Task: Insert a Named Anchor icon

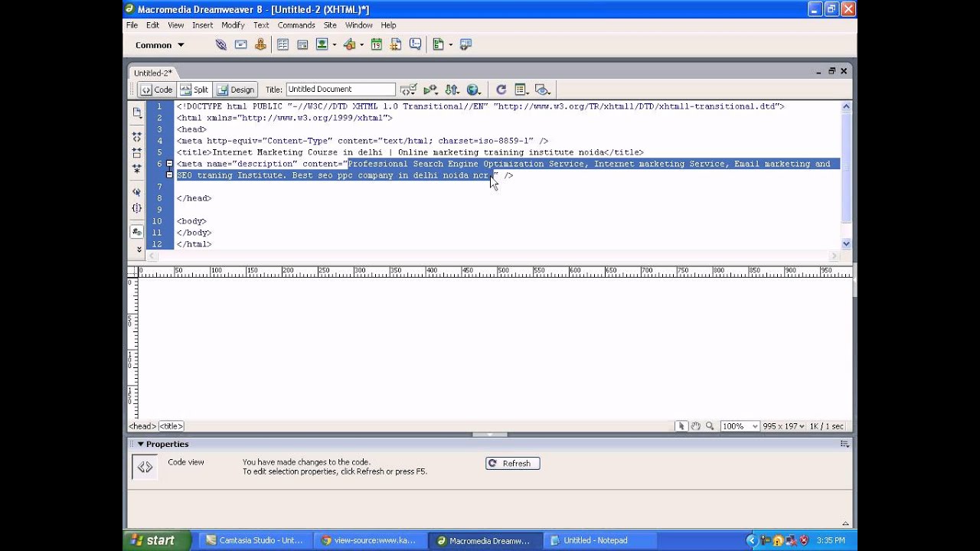Action: [x=260, y=44]
